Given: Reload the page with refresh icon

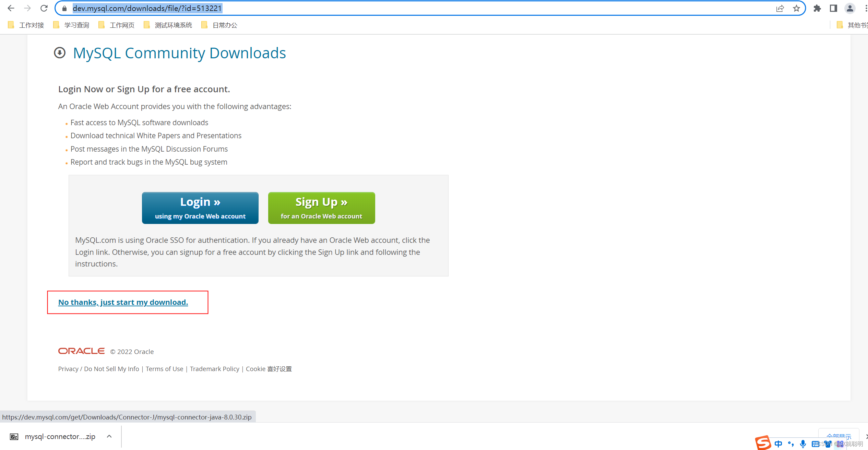Looking at the screenshot, I should (x=44, y=8).
